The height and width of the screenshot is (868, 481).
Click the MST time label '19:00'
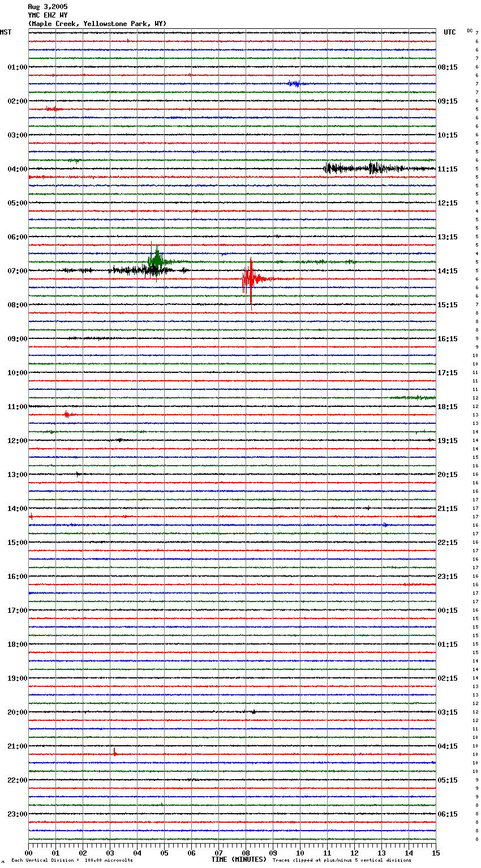[x=18, y=678]
